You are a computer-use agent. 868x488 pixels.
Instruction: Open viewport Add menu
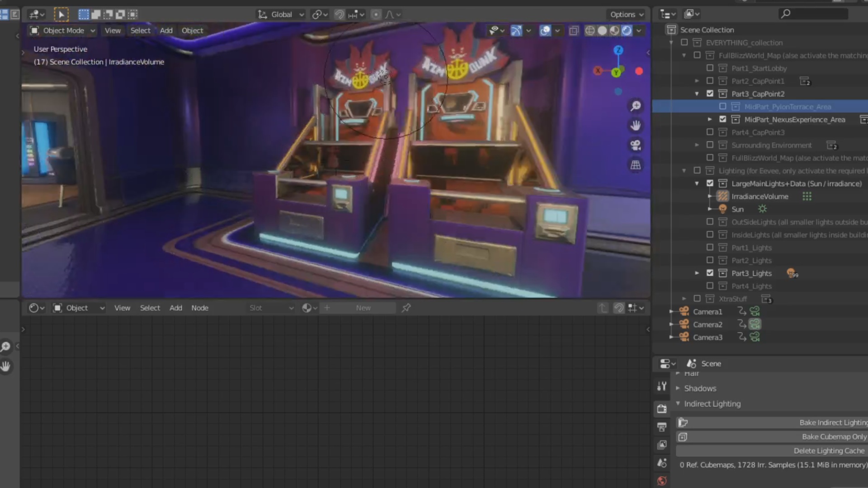coord(166,30)
